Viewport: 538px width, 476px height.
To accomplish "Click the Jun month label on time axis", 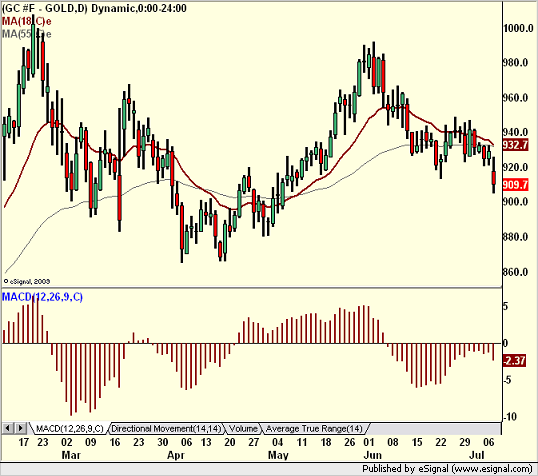I will pos(372,455).
